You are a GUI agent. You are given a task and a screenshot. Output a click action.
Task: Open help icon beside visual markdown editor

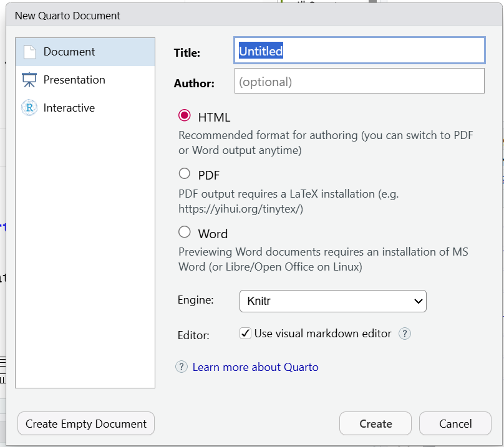pyautogui.click(x=405, y=334)
